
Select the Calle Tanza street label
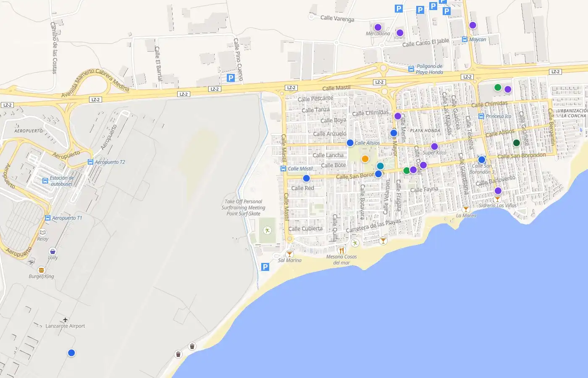[x=316, y=110]
